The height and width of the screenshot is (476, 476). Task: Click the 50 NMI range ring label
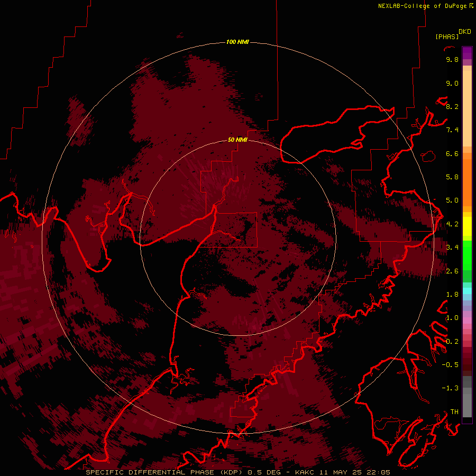tap(237, 140)
